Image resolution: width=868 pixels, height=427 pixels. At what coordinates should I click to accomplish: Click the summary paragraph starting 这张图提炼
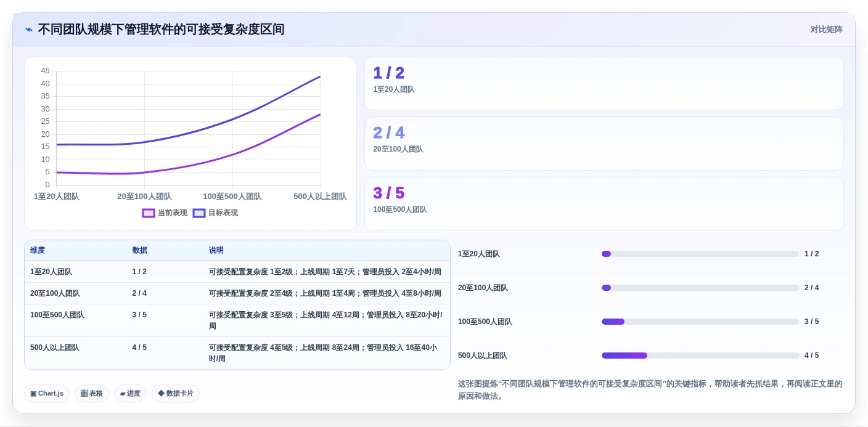pyautogui.click(x=650, y=390)
